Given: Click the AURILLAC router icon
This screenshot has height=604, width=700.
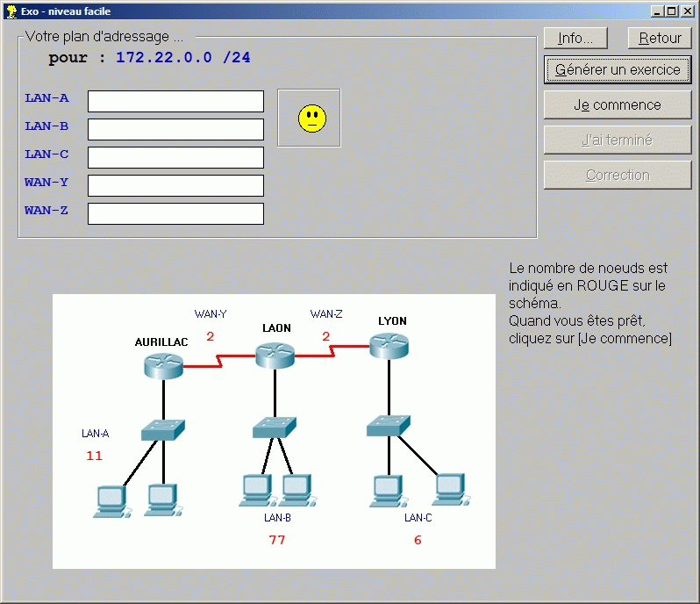Looking at the screenshot, I should [163, 366].
